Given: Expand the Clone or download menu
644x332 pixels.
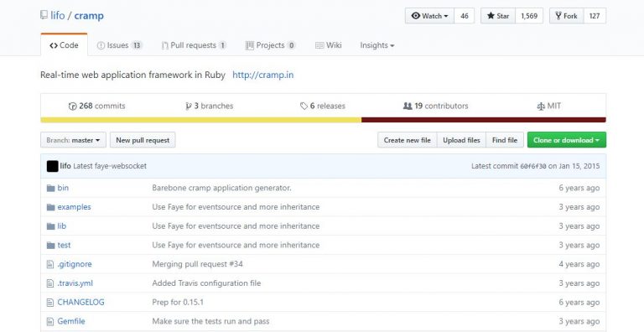Looking at the screenshot, I should tap(566, 140).
